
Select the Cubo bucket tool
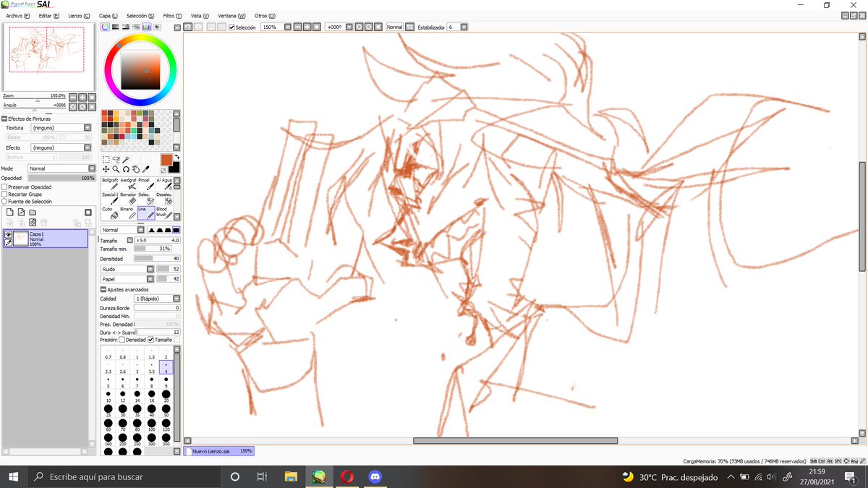[x=110, y=213]
